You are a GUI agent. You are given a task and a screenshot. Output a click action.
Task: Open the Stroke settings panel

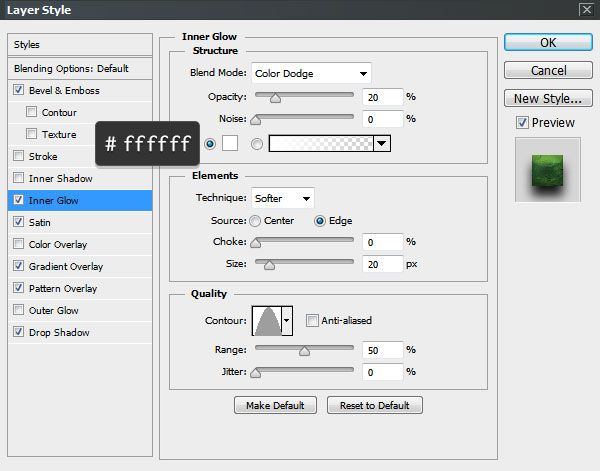(x=43, y=156)
